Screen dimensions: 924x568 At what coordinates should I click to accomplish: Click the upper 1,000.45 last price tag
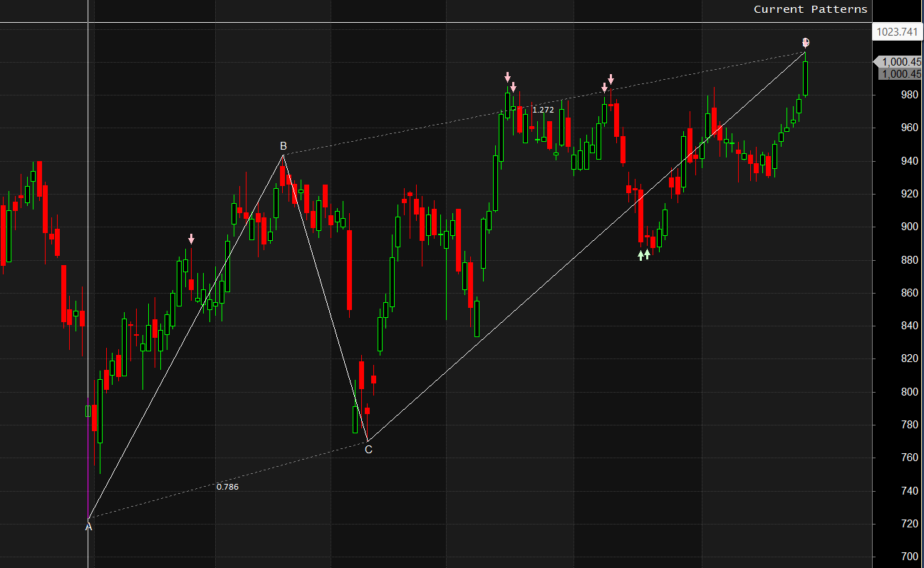[x=899, y=62]
